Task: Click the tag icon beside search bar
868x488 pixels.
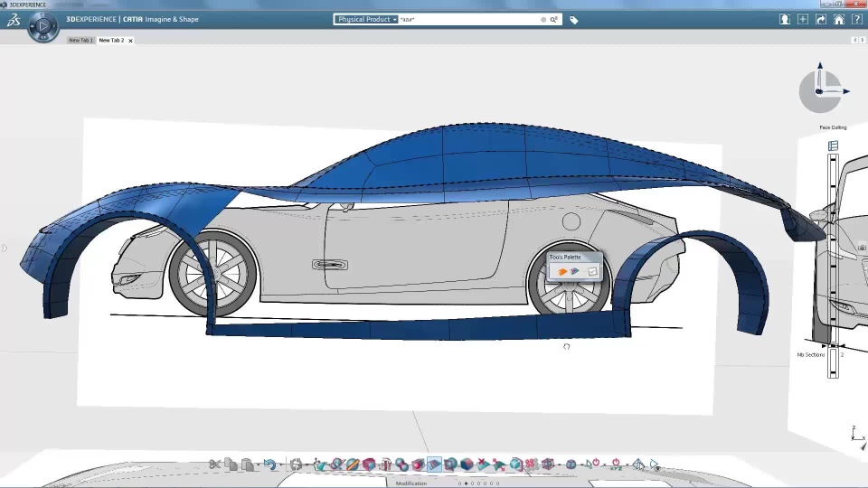Action: click(x=573, y=19)
